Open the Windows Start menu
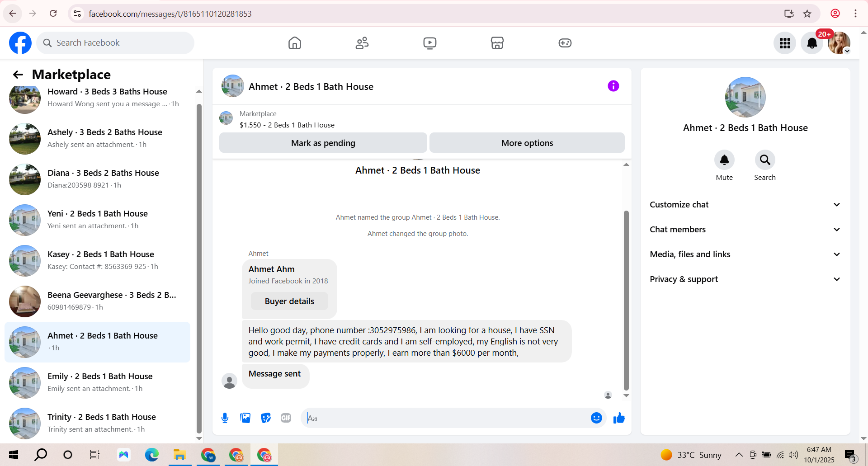The width and height of the screenshot is (868, 466). click(x=14, y=455)
